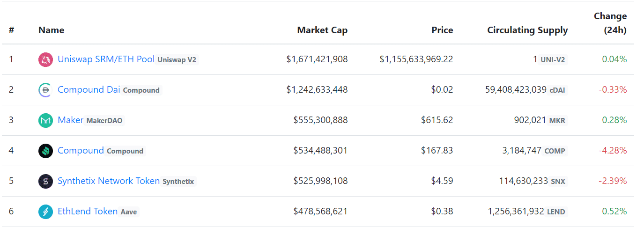This screenshot has width=644, height=227.
Task: Sort by Change (24h) column header
Action: (610, 23)
